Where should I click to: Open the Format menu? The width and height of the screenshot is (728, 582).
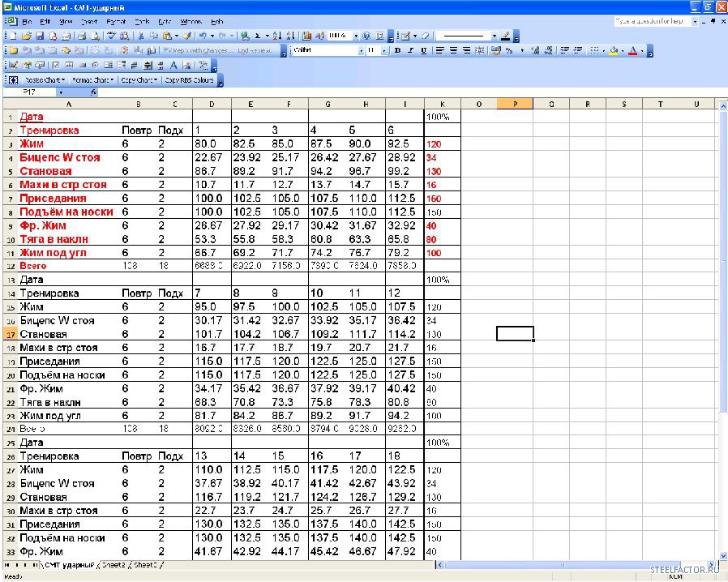click(x=116, y=21)
